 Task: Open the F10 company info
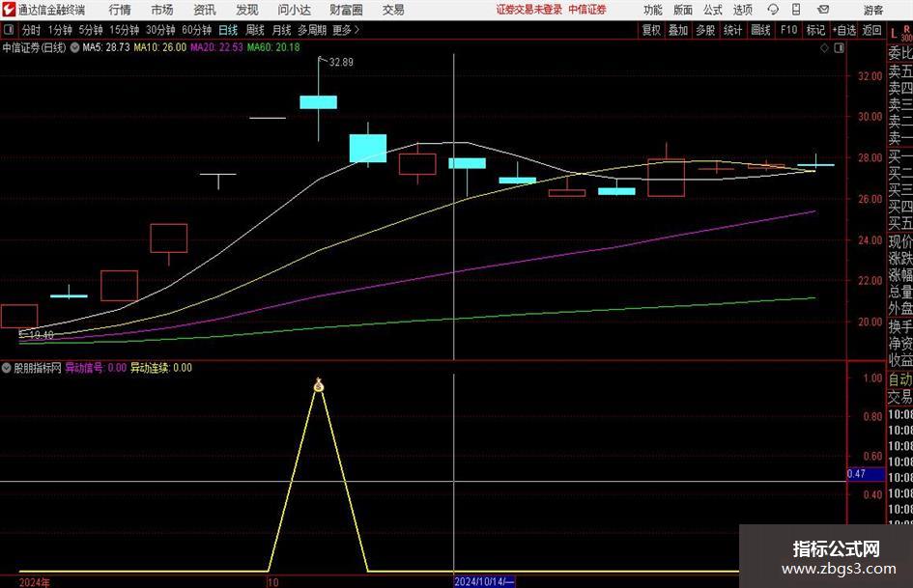(789, 30)
